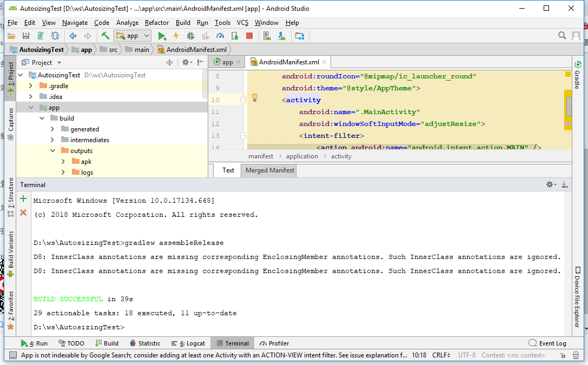
Task: Open the Event Log button
Action: (547, 343)
